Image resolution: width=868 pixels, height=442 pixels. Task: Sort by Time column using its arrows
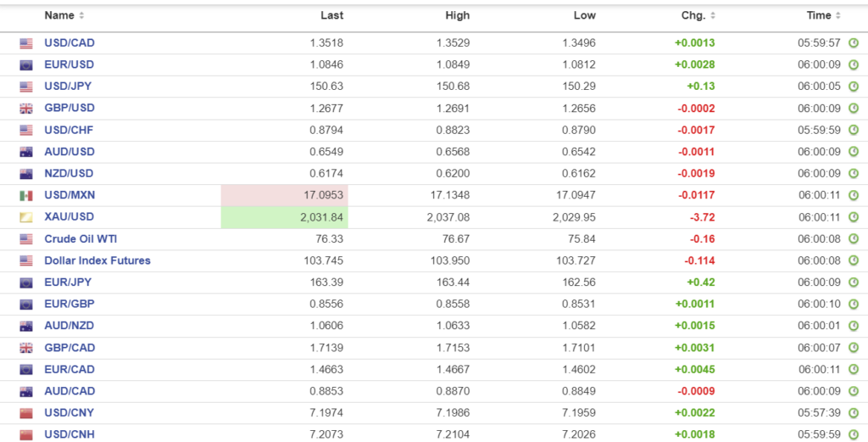pyautogui.click(x=838, y=16)
